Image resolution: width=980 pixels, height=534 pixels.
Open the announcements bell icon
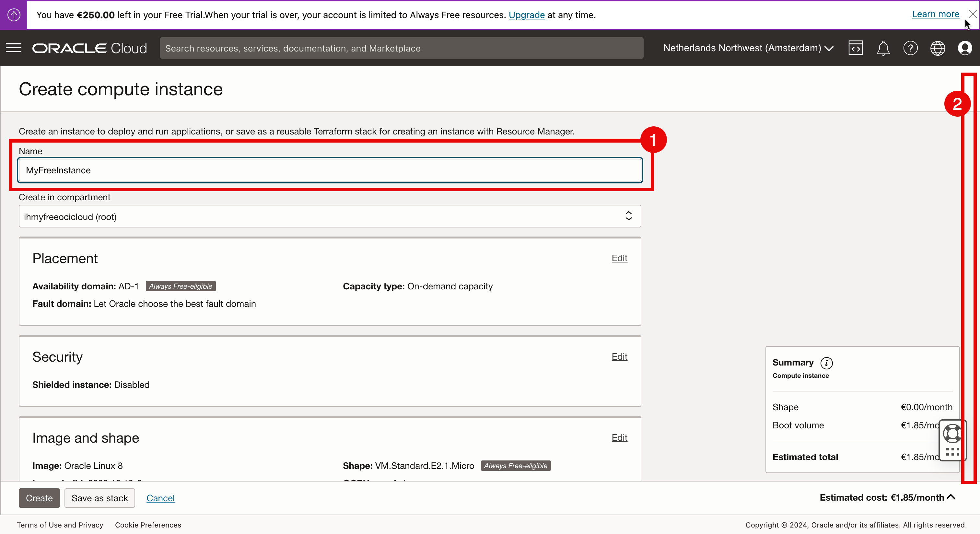coord(883,48)
